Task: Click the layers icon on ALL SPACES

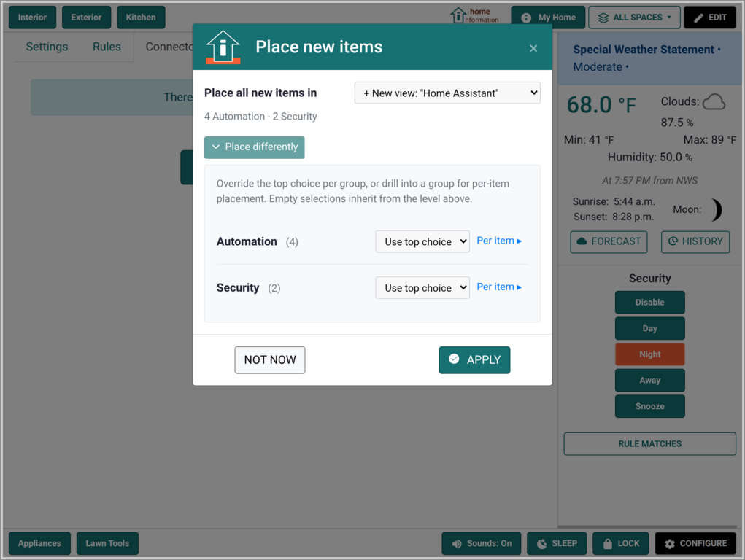Action: click(603, 18)
